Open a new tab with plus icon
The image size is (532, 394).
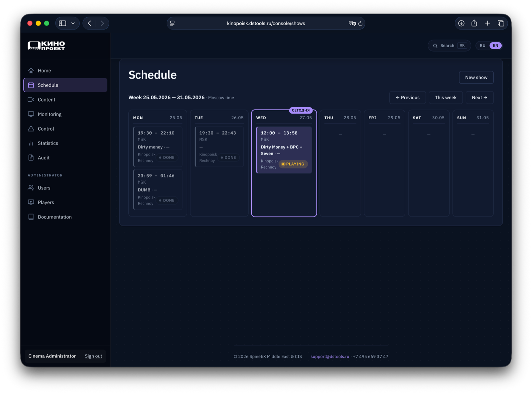[x=487, y=23]
